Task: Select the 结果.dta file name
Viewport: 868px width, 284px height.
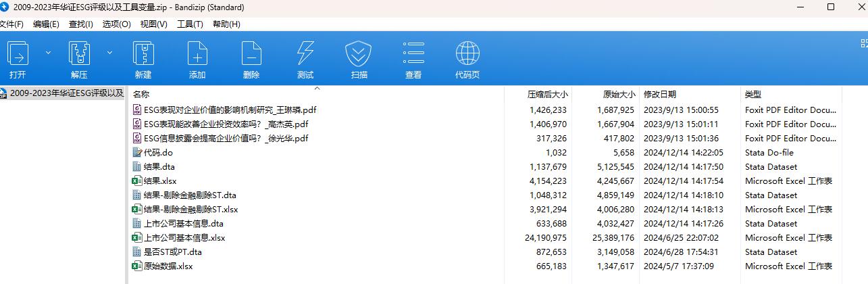Action: 159,166
